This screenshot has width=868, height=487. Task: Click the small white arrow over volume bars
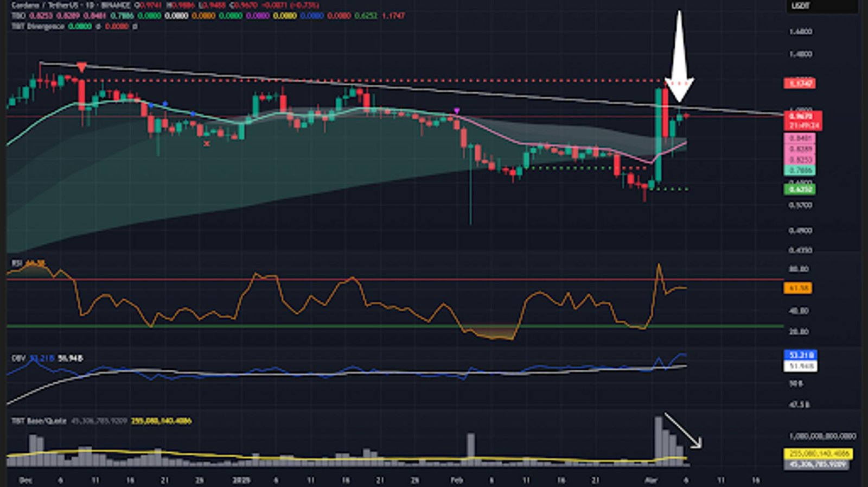(684, 432)
